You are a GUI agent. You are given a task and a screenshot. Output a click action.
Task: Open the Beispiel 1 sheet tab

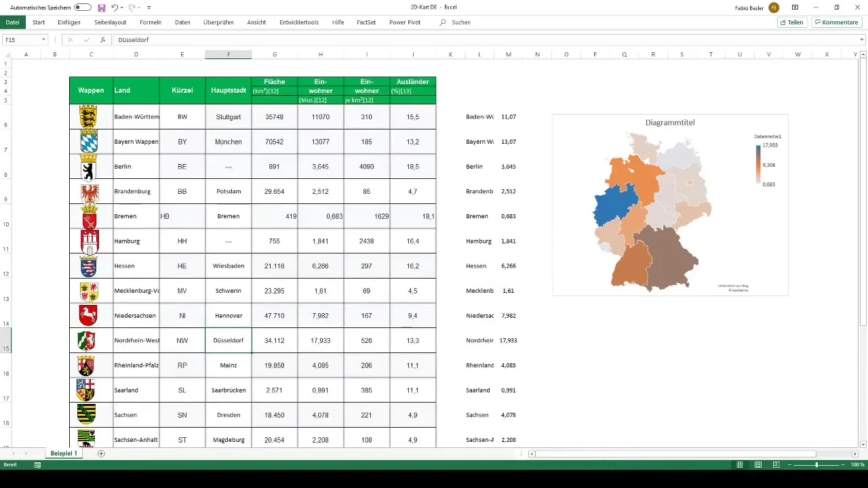click(64, 453)
